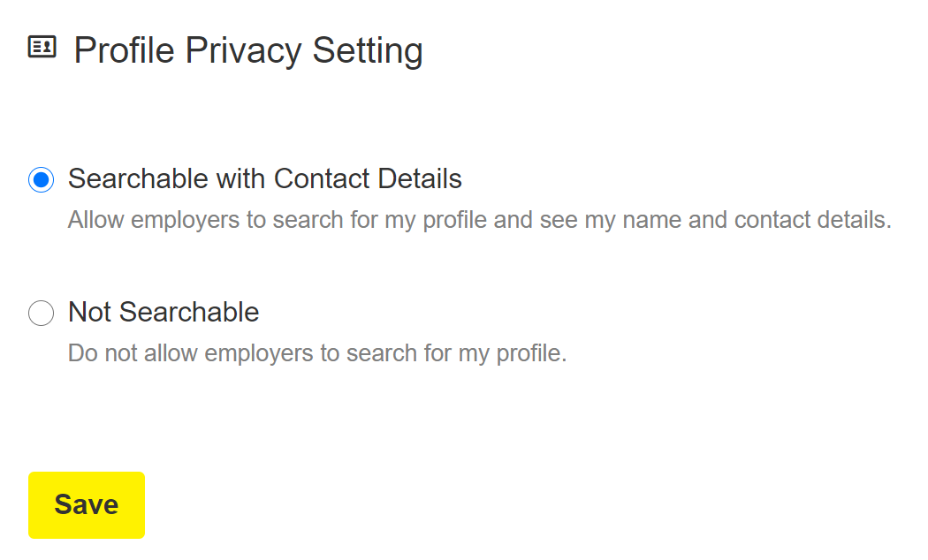Disable employer search via Not Searchable option
Screen dimensions: 928x560
42,314
